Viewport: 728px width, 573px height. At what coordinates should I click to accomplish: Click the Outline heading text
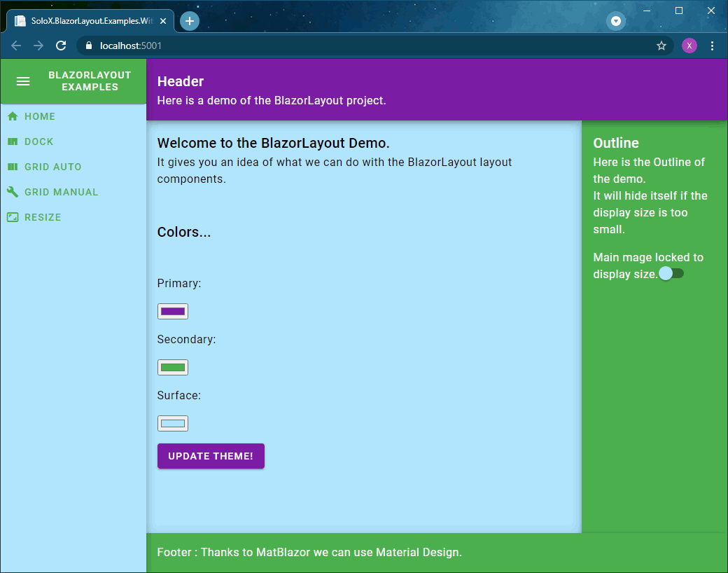pos(615,143)
